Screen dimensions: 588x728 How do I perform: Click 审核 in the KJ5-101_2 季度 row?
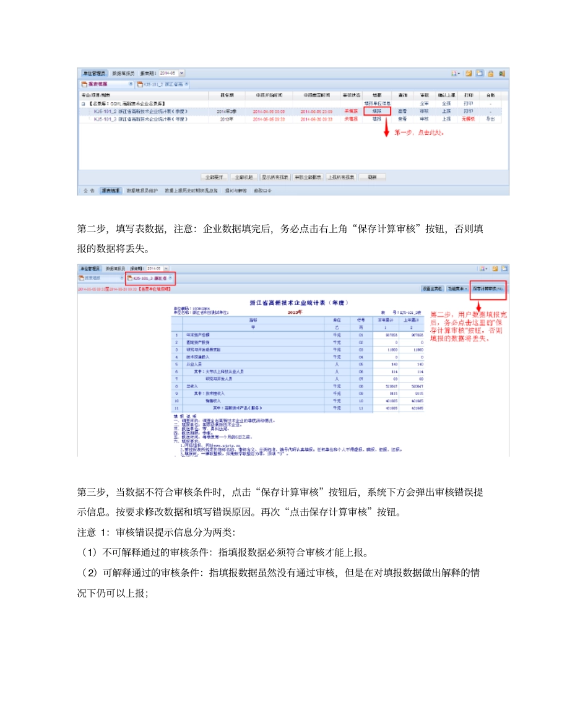(424, 111)
